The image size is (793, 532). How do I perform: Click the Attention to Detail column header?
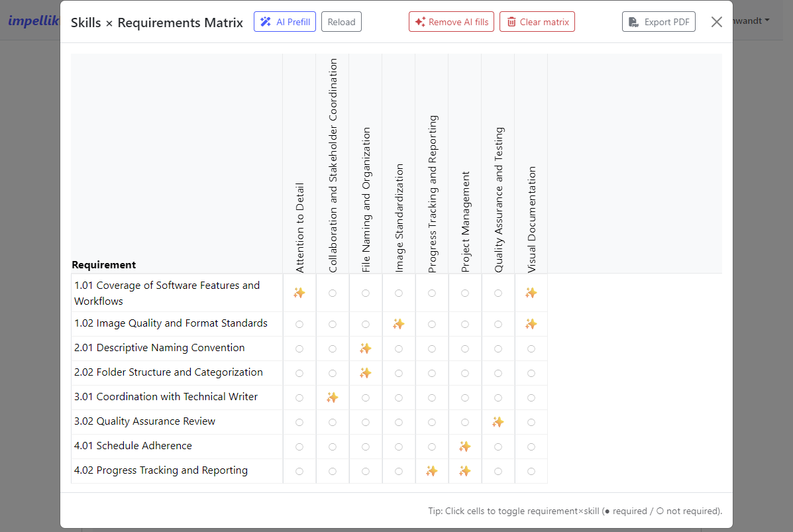click(x=299, y=227)
